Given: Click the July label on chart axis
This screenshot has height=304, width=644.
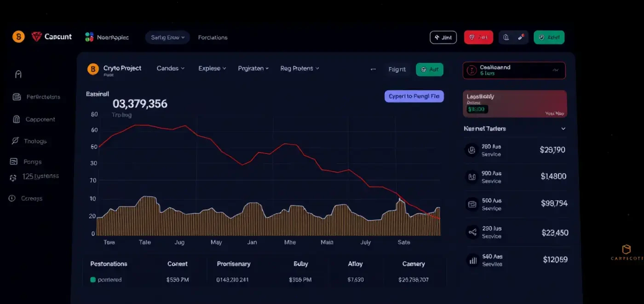Looking at the screenshot, I should click(x=366, y=242).
